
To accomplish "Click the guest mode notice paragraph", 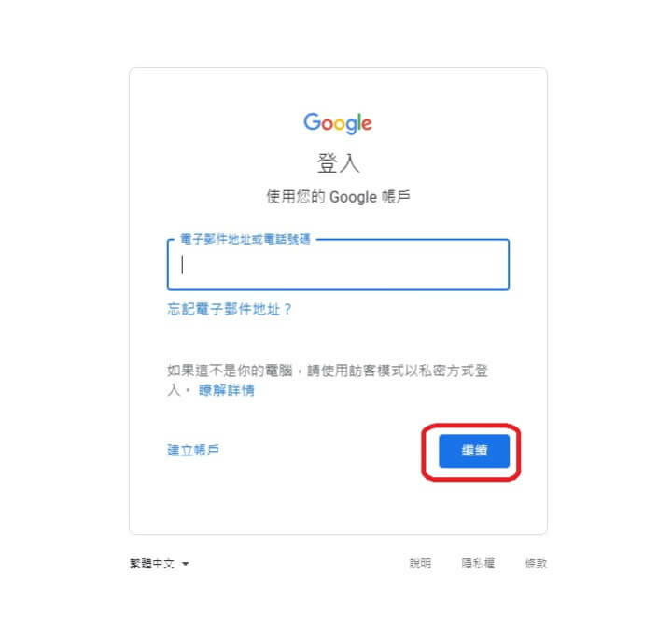I will click(328, 380).
